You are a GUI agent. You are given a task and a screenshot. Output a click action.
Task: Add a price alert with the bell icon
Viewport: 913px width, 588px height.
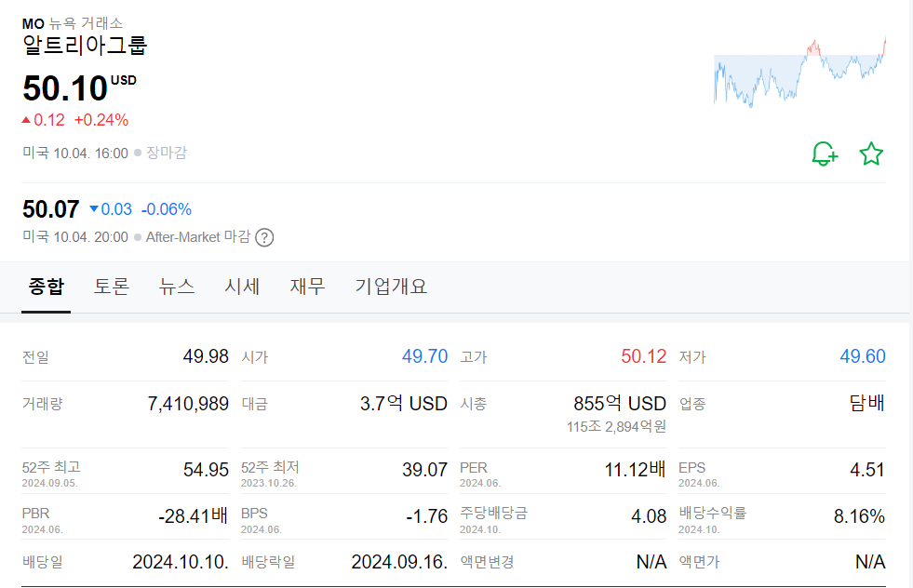click(x=825, y=154)
